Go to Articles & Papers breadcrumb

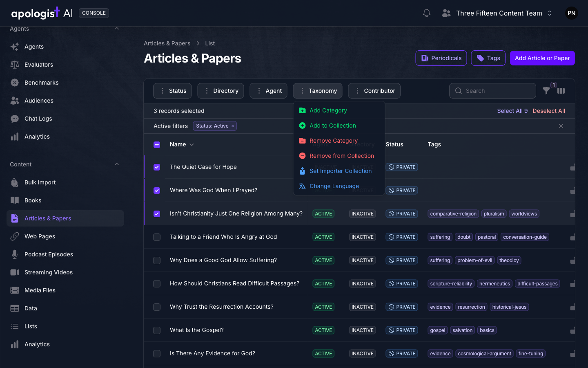click(x=167, y=43)
